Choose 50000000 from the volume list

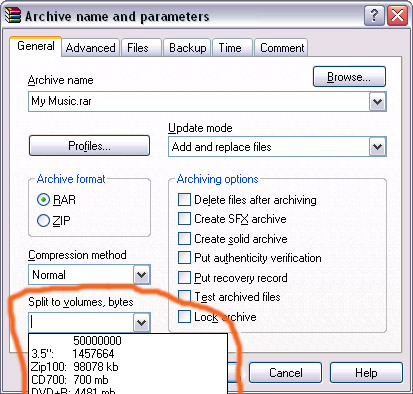coord(128,341)
